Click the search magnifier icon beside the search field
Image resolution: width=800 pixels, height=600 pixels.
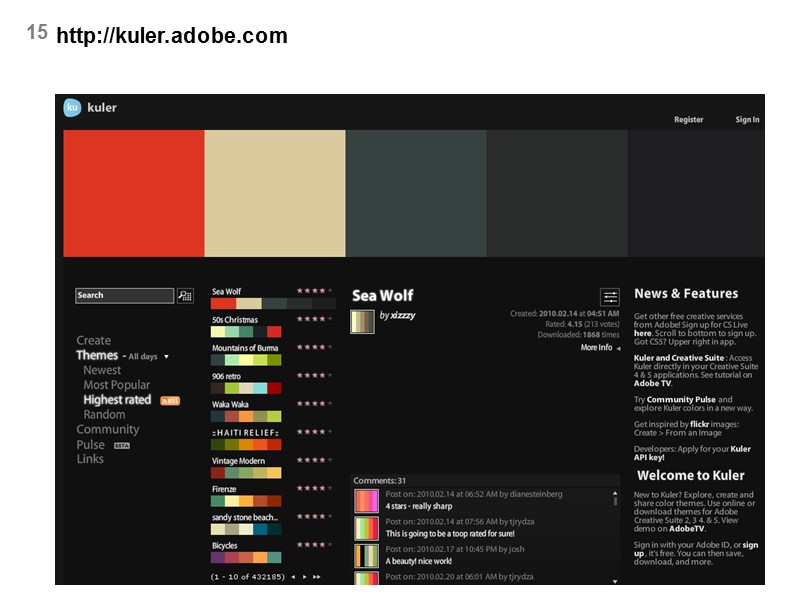183,295
